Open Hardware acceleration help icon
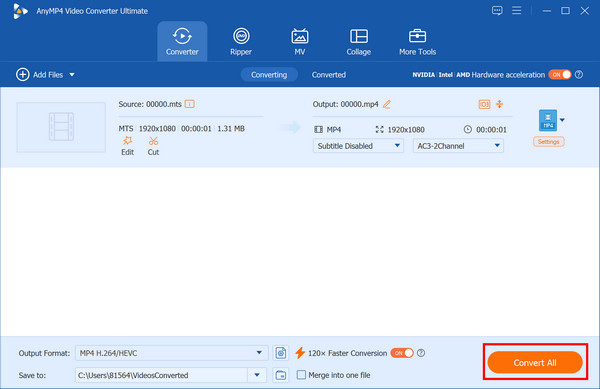The width and height of the screenshot is (600, 389). 579,75
